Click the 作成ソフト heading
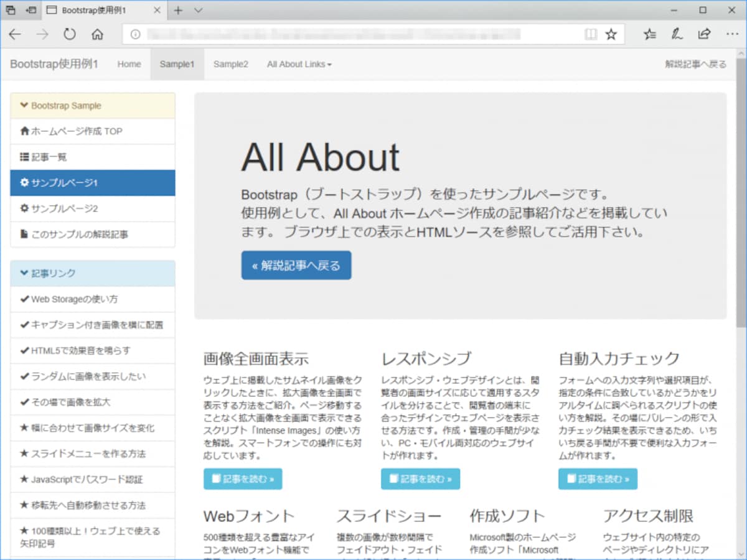The height and width of the screenshot is (560, 747). click(x=507, y=516)
